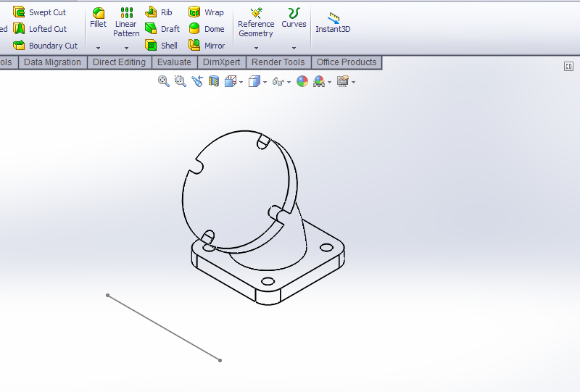
Task: Switch to DimXpert tab
Action: 222,62
